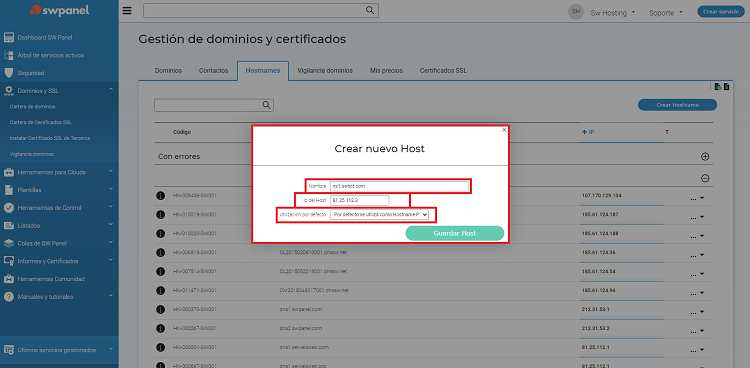750x368 pixels.
Task: Open actions menu for 107.170.129.134 row
Action: pos(697,197)
